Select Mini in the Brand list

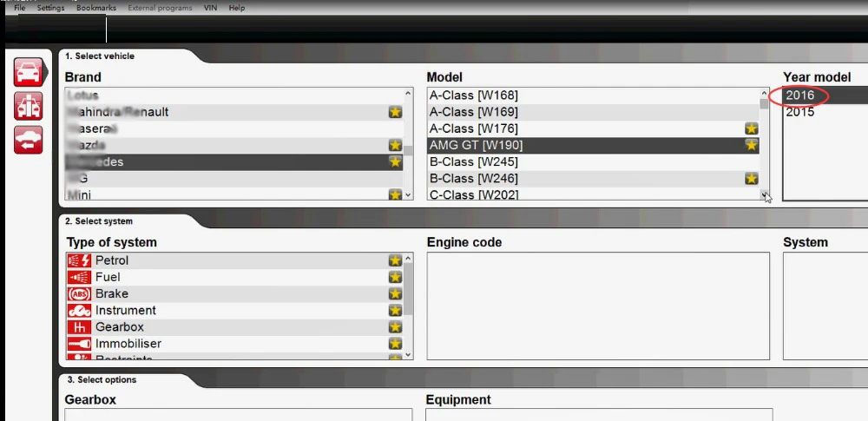[x=234, y=194]
